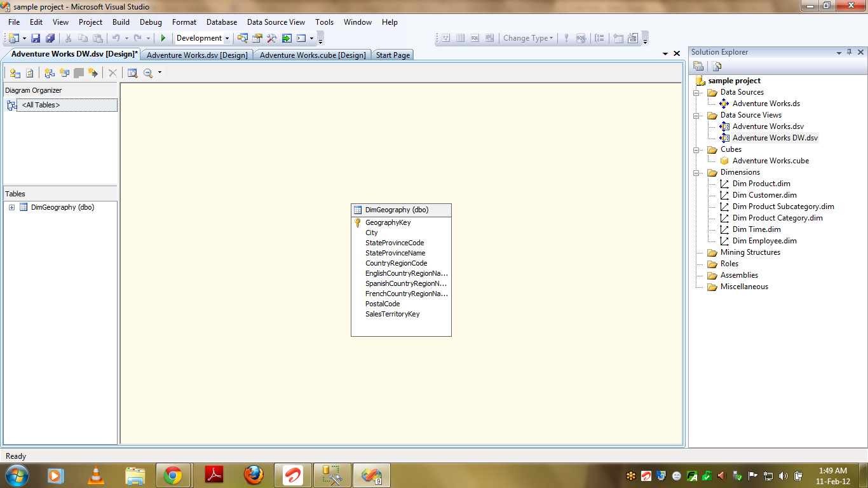Click the green Start/Deploy arrow
Screen dimensions: 868x488
coord(163,38)
